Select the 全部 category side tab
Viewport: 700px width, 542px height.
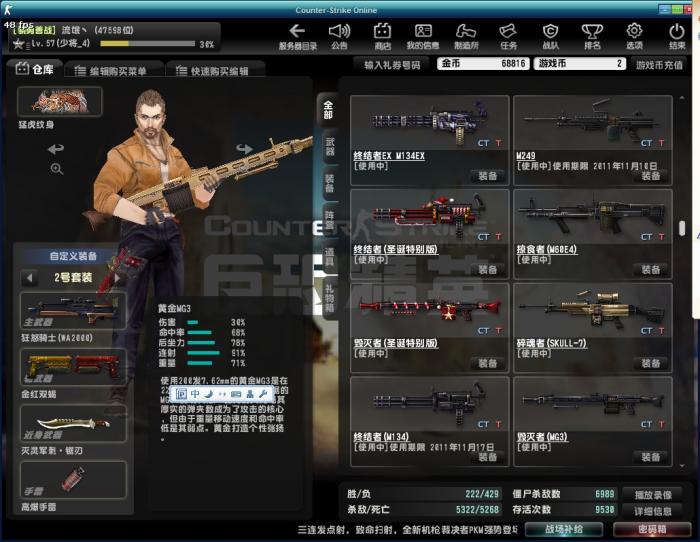[x=328, y=110]
